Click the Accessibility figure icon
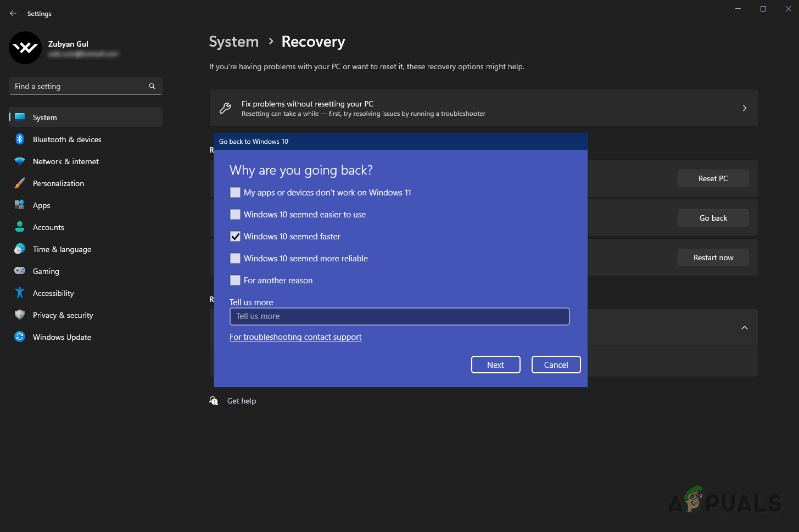Image resolution: width=799 pixels, height=532 pixels. [20, 293]
